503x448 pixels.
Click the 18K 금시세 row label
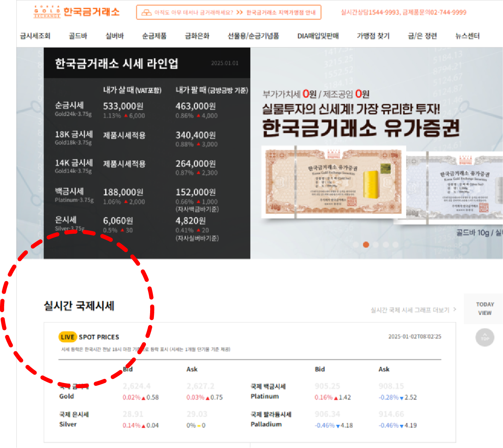point(74,134)
